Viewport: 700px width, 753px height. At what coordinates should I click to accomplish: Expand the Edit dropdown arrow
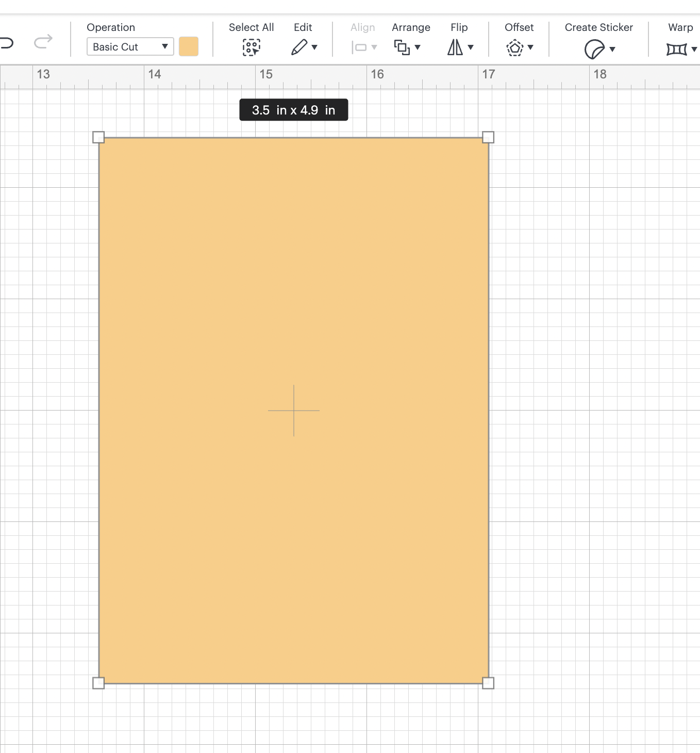tap(314, 47)
